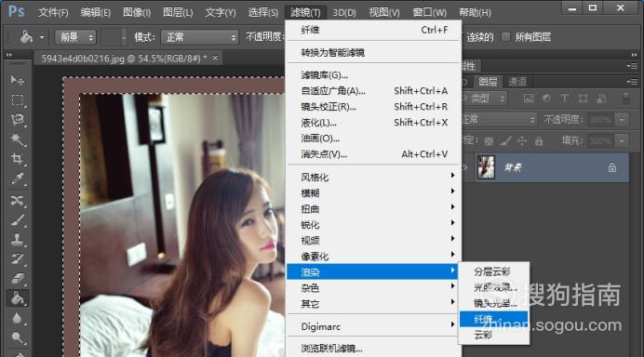The width and height of the screenshot is (644, 357).
Task: Click the lock icon on 背景 layer
Action: 612,167
